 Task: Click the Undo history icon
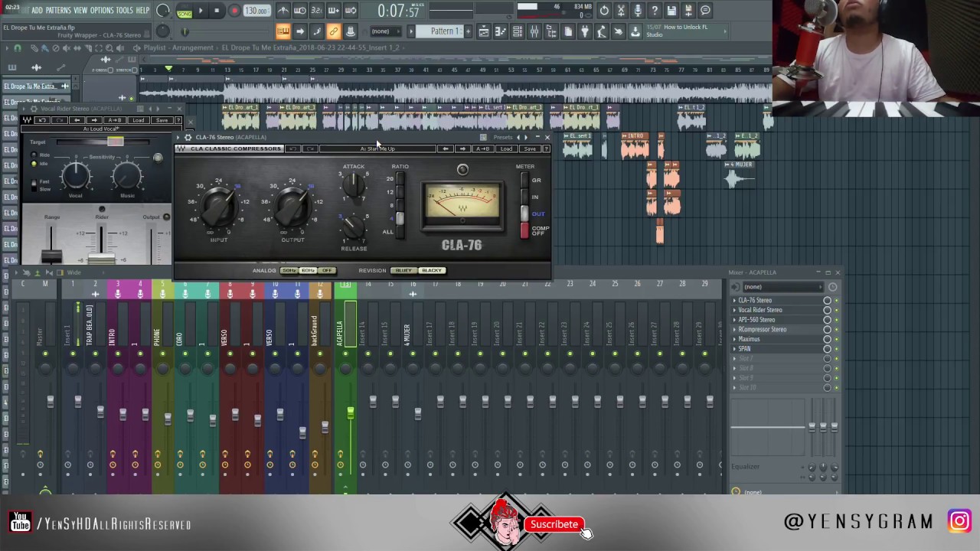[604, 11]
